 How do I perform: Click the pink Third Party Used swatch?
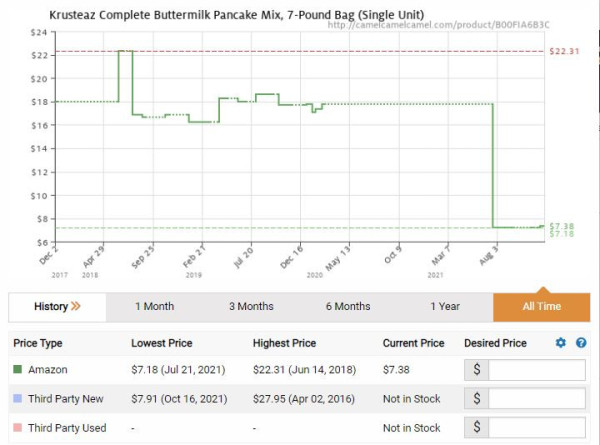[18, 427]
